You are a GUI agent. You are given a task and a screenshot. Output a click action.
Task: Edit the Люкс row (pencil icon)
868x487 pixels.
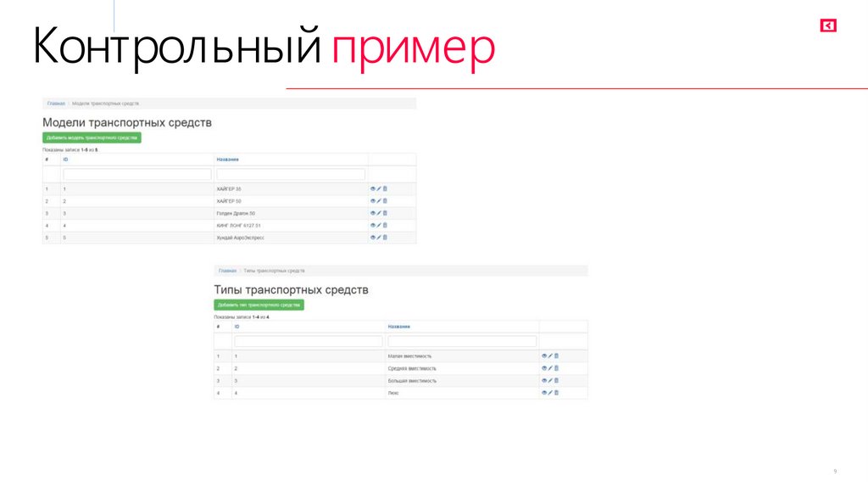click(x=550, y=393)
